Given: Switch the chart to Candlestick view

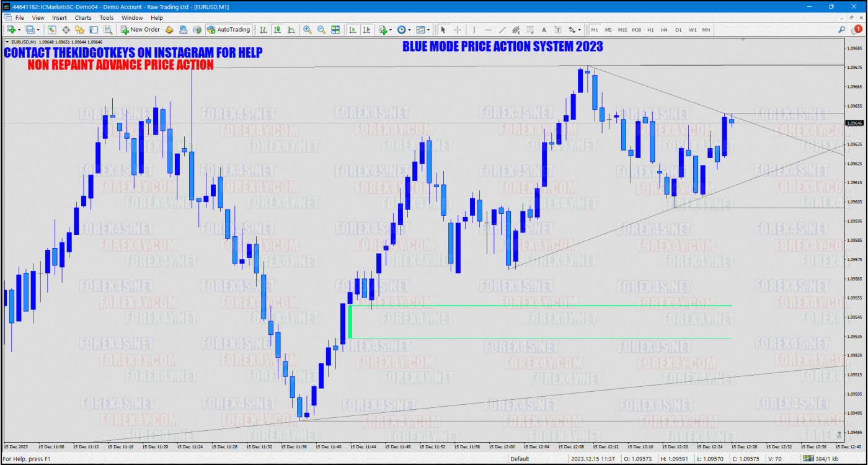Looking at the screenshot, I should pos(278,29).
